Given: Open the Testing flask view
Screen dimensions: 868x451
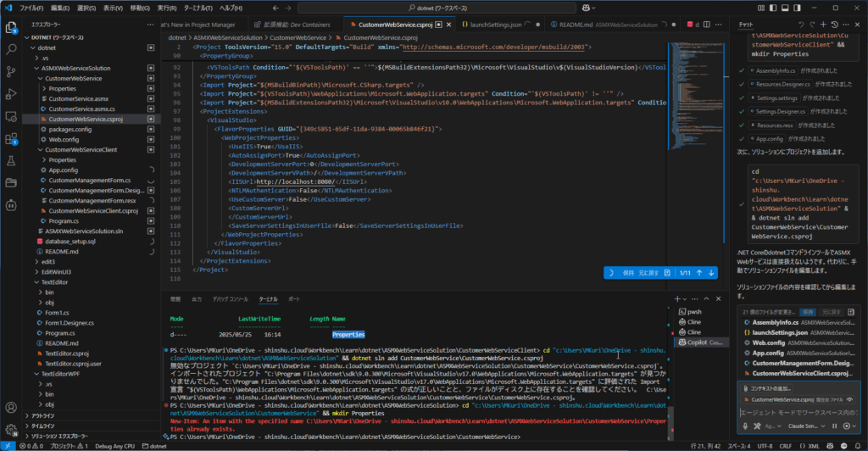Looking at the screenshot, I should coord(11,160).
